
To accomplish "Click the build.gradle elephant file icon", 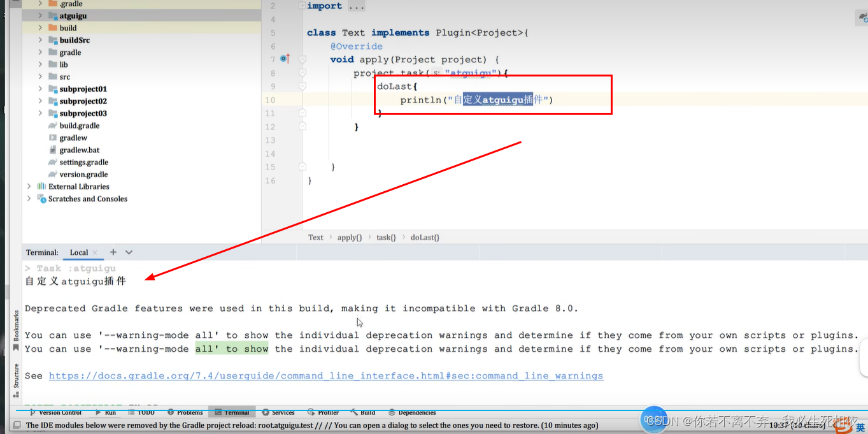I will (53, 126).
